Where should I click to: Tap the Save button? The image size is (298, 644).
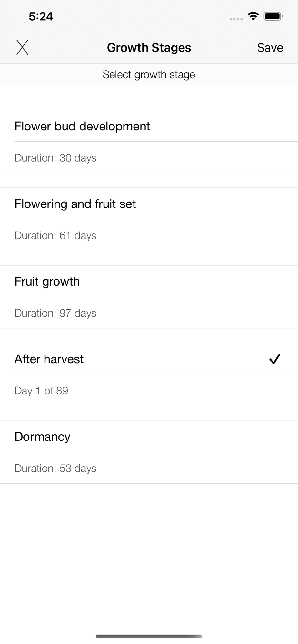point(270,48)
